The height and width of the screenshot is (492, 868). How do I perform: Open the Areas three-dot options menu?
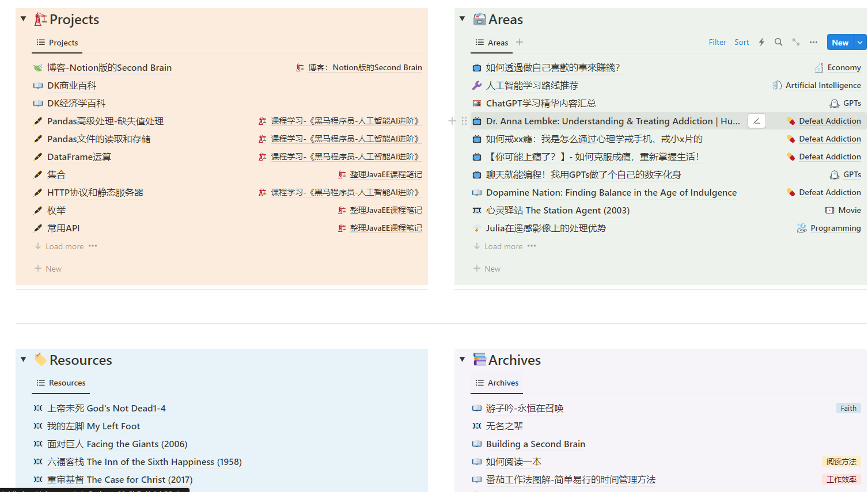(813, 42)
